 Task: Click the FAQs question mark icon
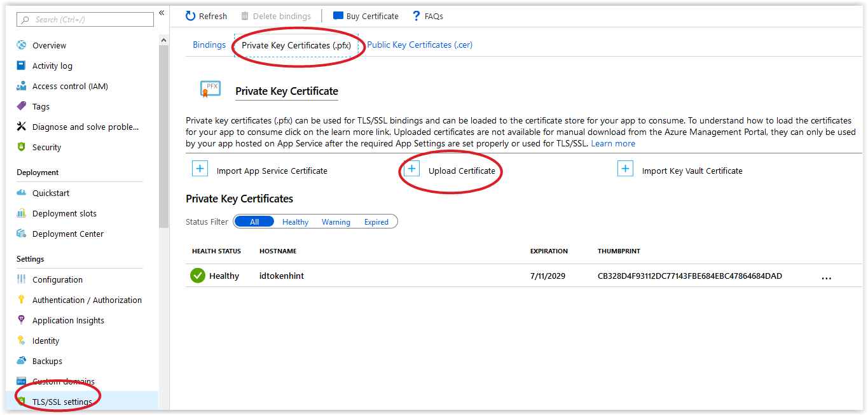coord(417,16)
